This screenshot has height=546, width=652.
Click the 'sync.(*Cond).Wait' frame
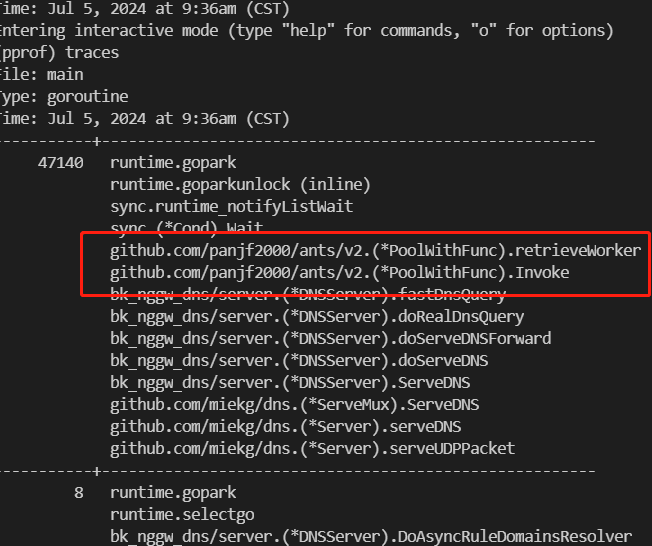pos(186,228)
